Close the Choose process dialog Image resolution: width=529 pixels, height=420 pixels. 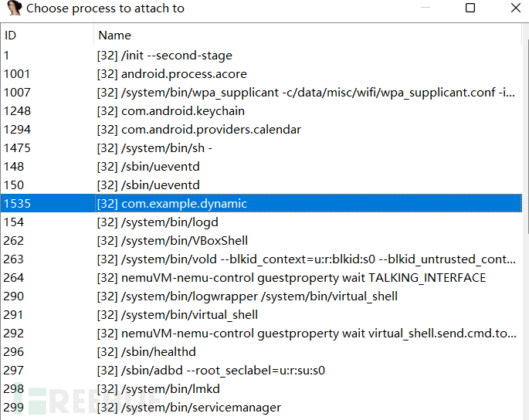[x=516, y=8]
